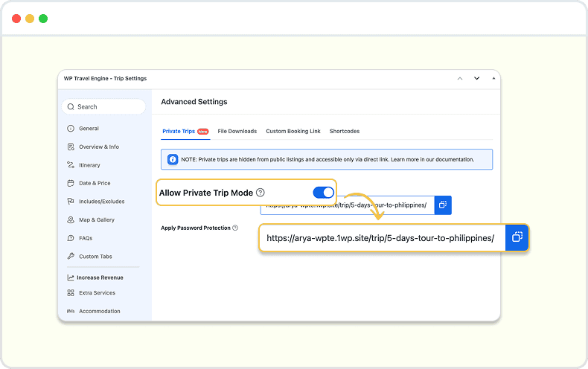The image size is (588, 369).
Task: Toggle Allow Private Trip Mode switch
Action: tap(323, 193)
